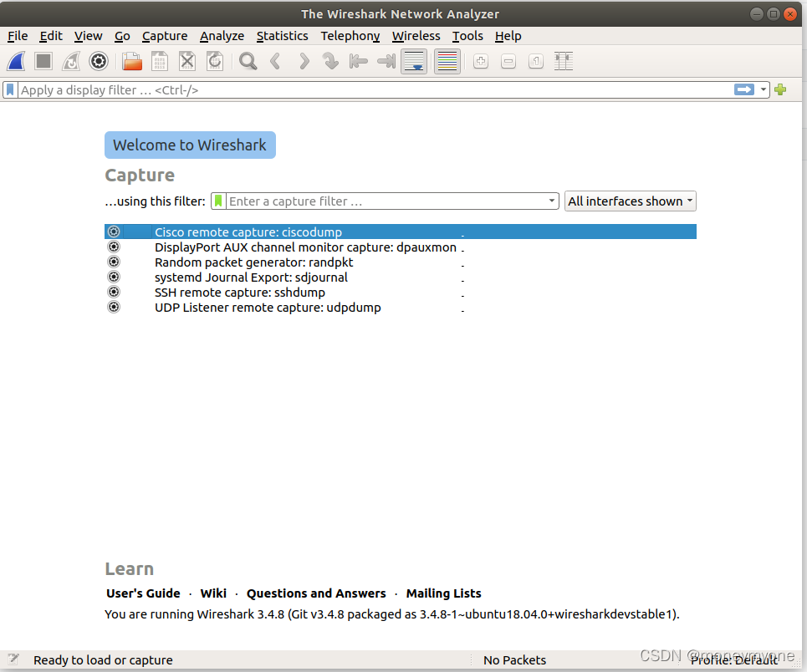Open Questions and Answers link

click(x=316, y=593)
